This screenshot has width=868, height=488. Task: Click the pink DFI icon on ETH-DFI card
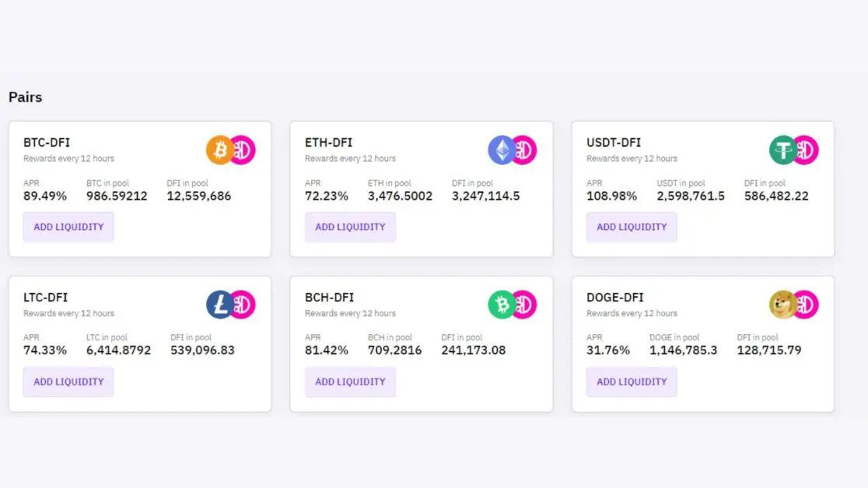524,150
